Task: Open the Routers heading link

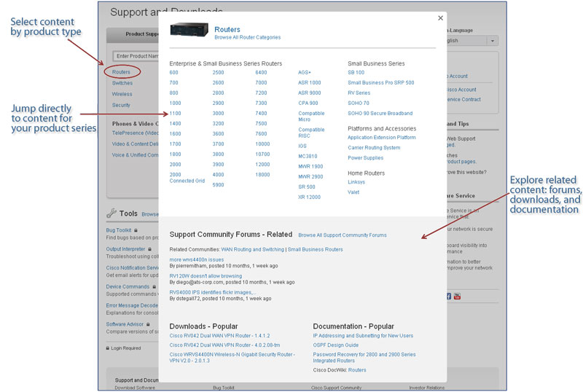Action: coord(227,29)
